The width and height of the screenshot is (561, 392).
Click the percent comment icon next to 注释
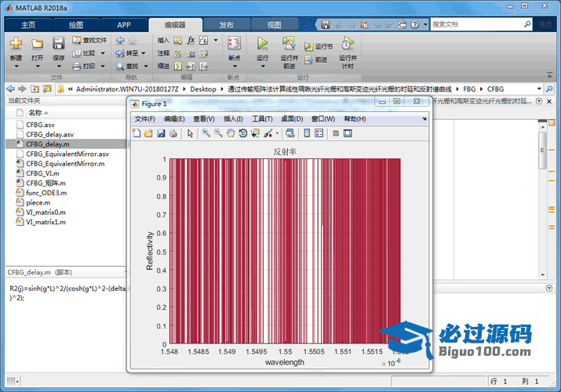178,53
